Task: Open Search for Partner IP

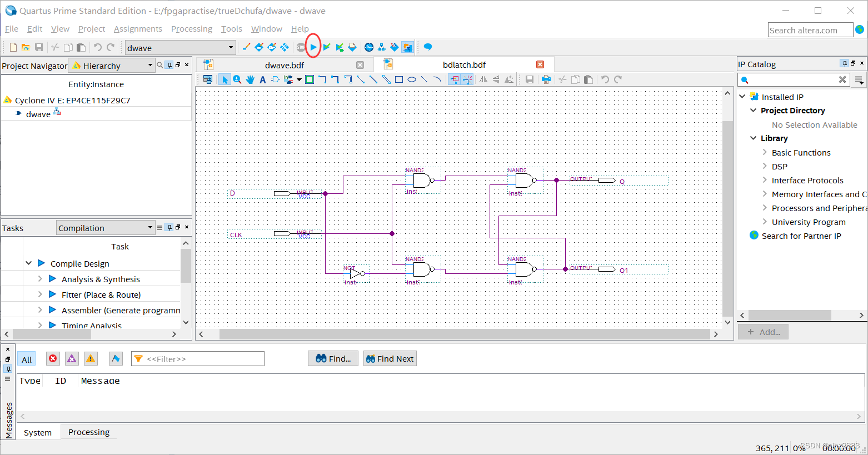Action: pyautogui.click(x=801, y=236)
